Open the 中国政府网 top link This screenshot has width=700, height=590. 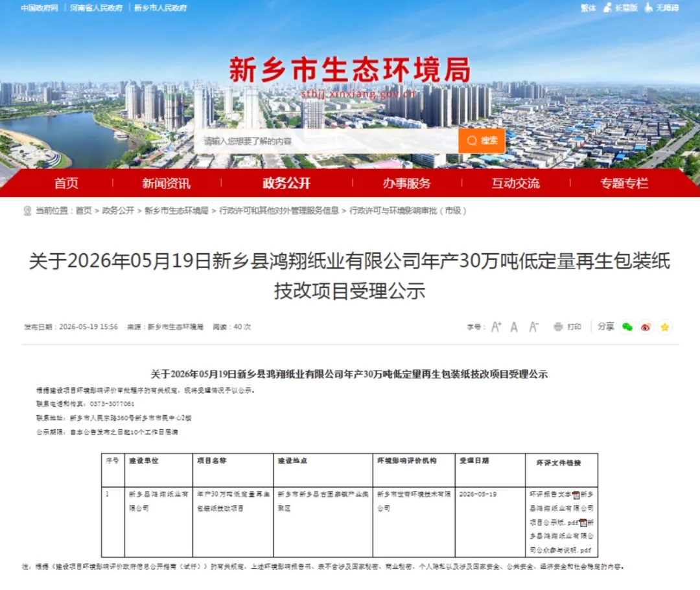click(40, 8)
